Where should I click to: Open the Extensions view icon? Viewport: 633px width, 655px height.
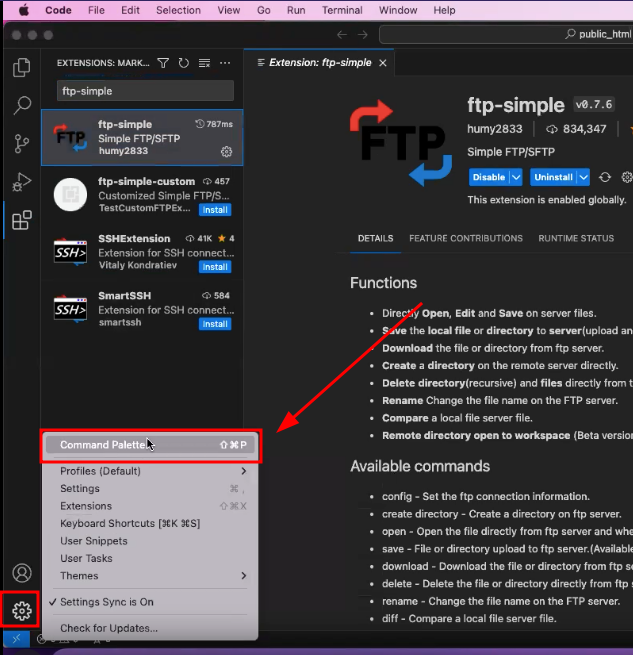22,220
